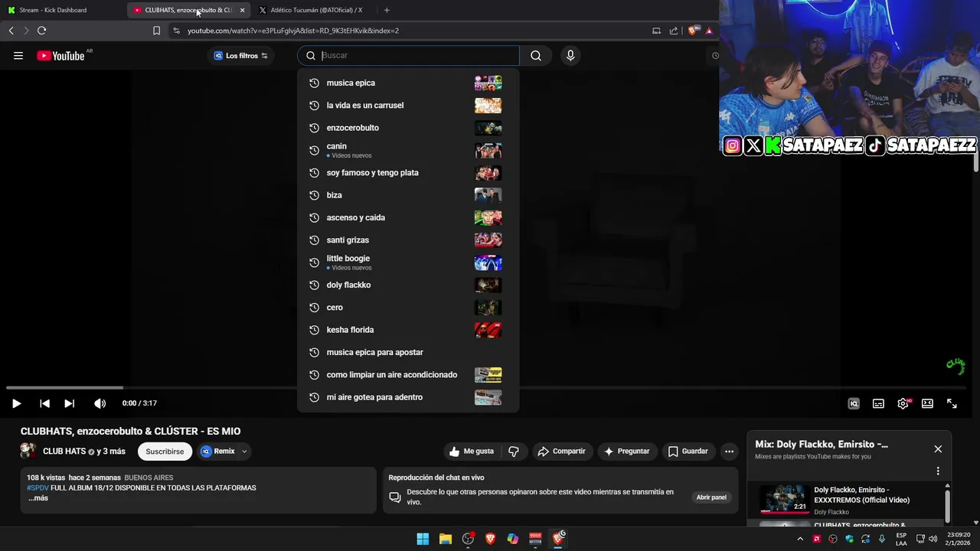Select 'doly flackko' search suggestion
The width and height of the screenshot is (980, 551).
pyautogui.click(x=408, y=285)
